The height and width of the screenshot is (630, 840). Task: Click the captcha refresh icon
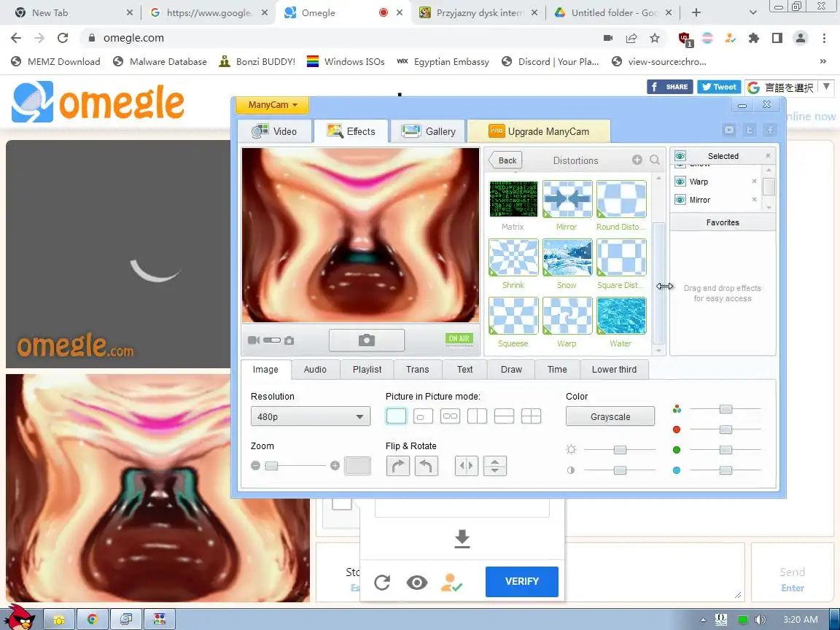point(382,582)
